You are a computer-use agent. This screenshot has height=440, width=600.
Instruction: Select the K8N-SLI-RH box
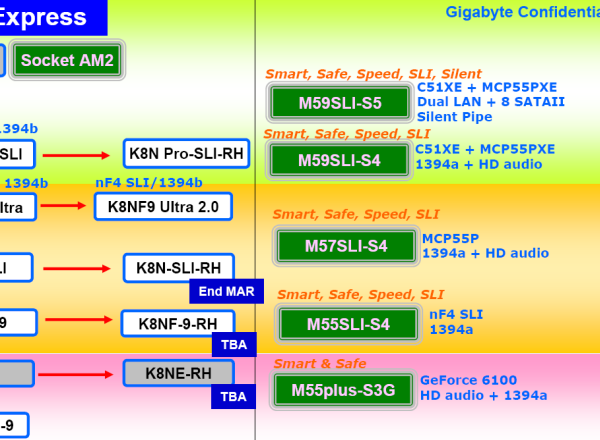(179, 268)
